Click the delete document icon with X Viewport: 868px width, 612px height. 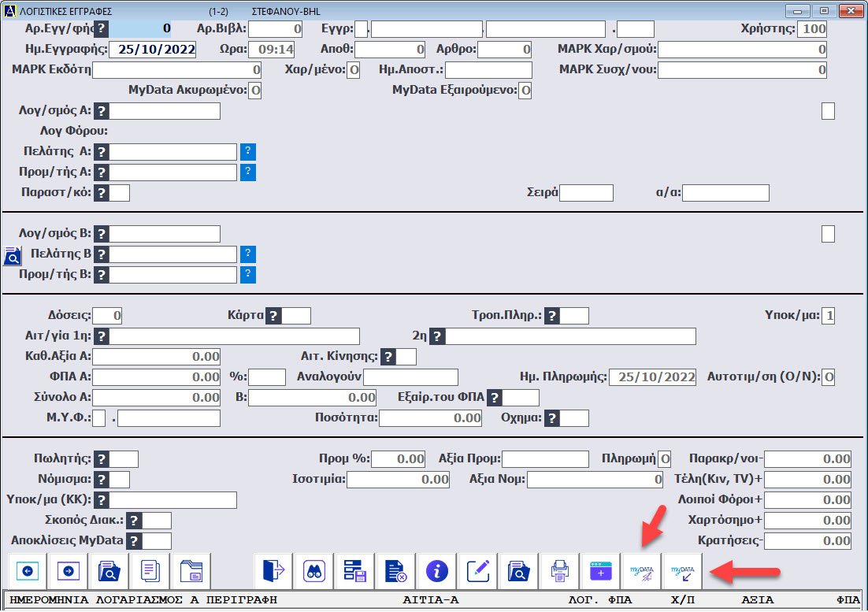click(396, 570)
